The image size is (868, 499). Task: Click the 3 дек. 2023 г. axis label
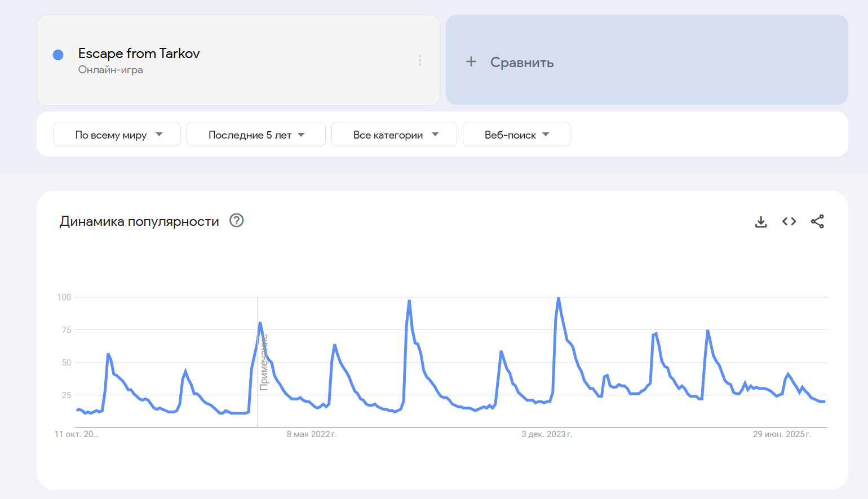[547, 434]
